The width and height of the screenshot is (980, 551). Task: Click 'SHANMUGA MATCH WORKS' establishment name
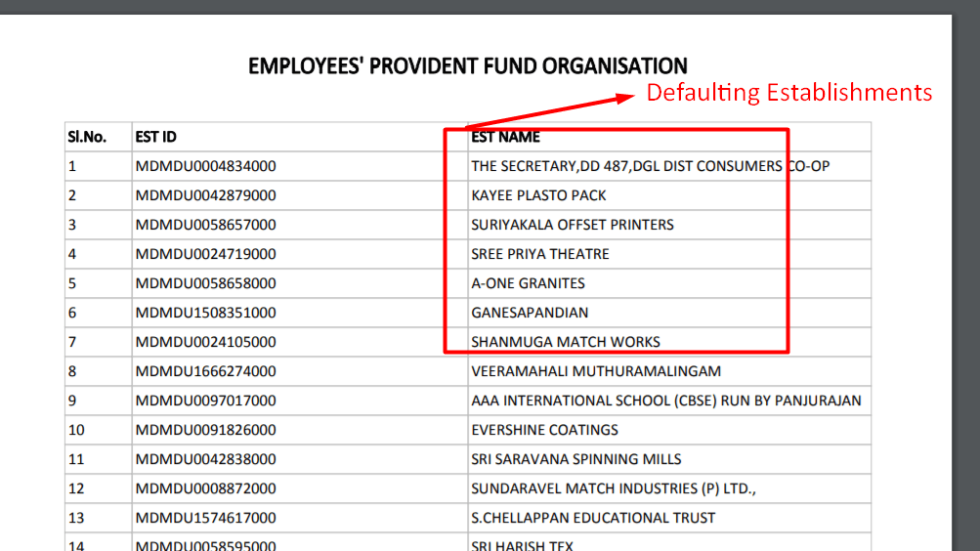point(565,342)
